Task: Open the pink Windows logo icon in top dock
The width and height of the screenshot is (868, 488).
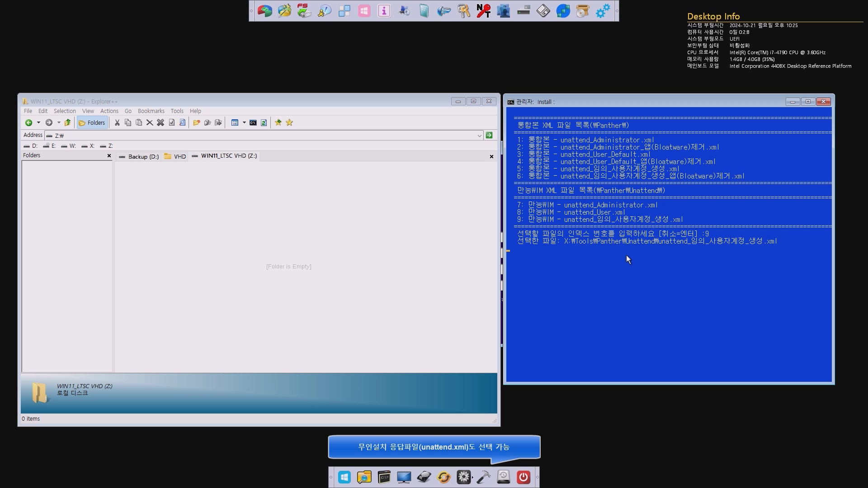Action: (364, 11)
